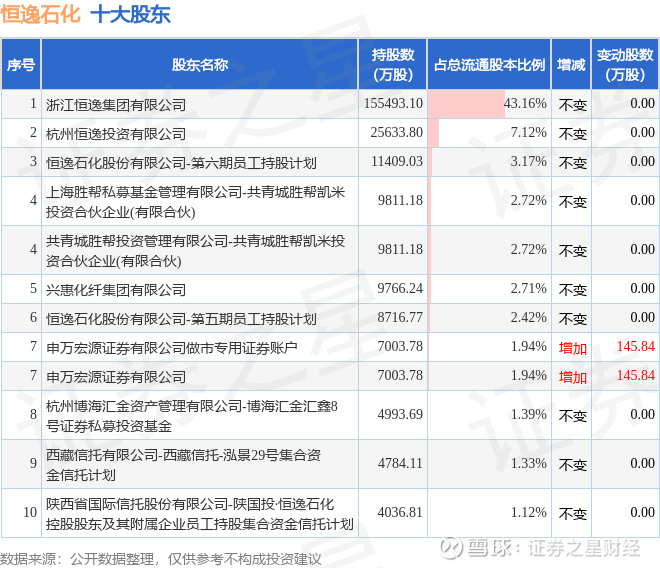Click the 1.39% percentage value
Image resolution: width=660 pixels, height=568 pixels.
click(x=529, y=415)
